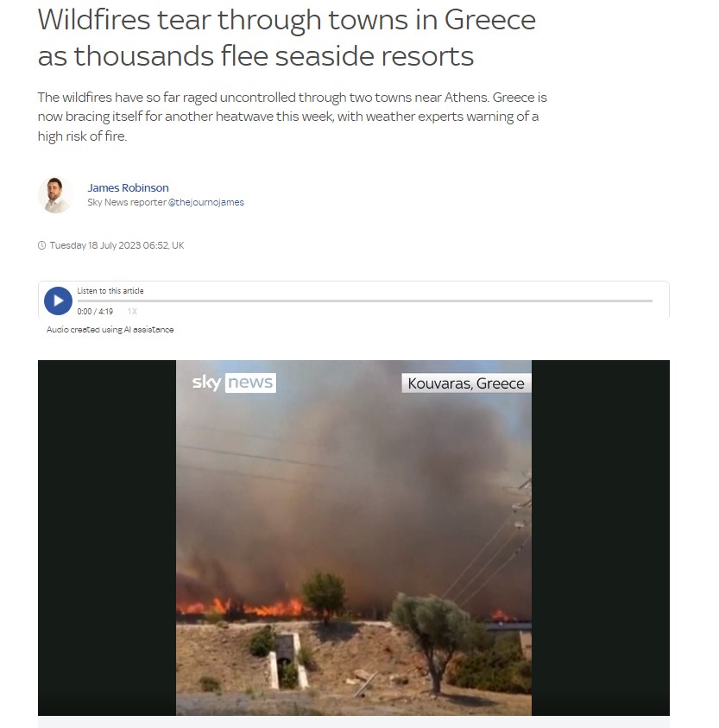Viewport: 719px width, 728px height.
Task: Click the Wildfires tear through towns headline
Action: click(287, 38)
